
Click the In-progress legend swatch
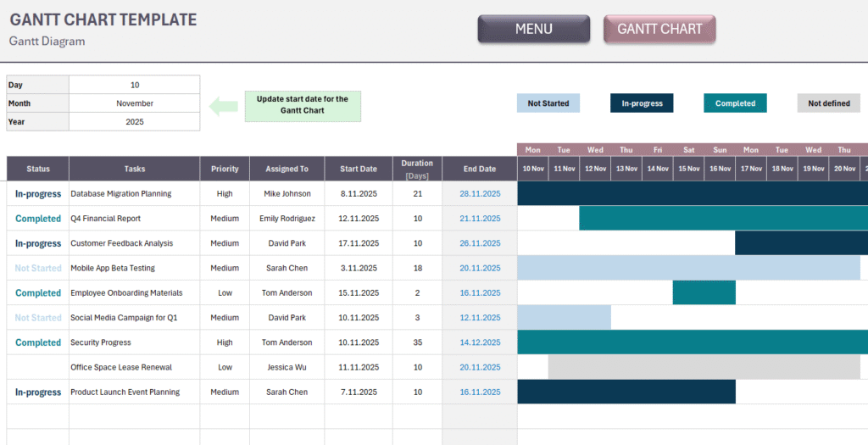click(x=642, y=103)
